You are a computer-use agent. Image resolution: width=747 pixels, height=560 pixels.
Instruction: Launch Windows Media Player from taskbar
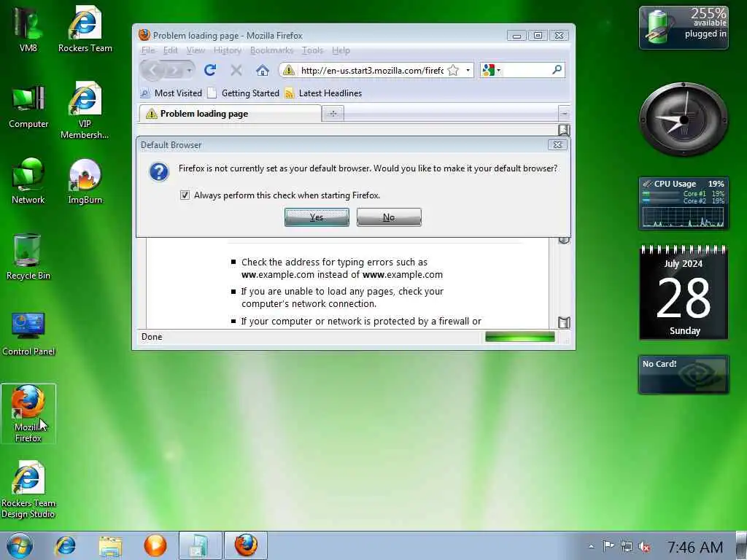click(155, 545)
